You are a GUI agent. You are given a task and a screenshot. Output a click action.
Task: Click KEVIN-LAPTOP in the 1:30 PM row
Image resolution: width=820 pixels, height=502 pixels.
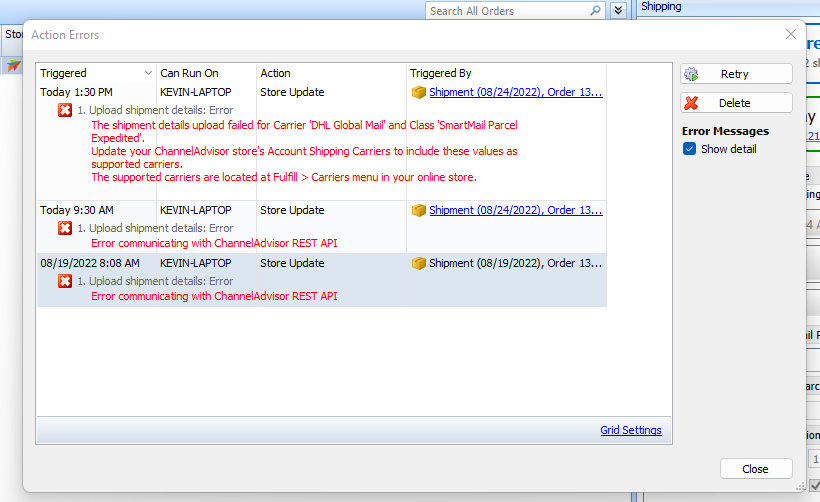(x=196, y=92)
